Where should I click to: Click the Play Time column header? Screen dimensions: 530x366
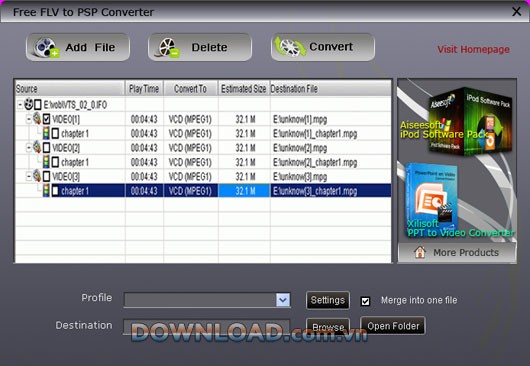point(144,89)
